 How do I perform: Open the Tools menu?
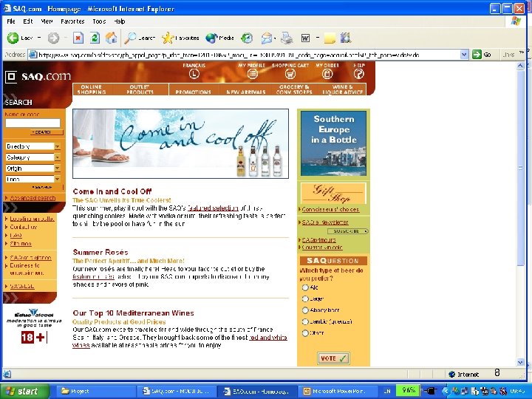[x=99, y=21]
